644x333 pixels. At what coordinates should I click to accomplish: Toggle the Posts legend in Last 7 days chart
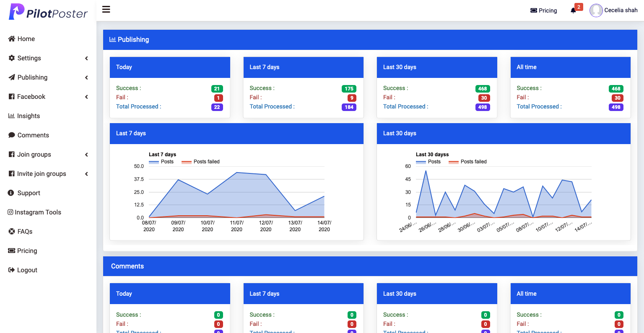tap(161, 162)
